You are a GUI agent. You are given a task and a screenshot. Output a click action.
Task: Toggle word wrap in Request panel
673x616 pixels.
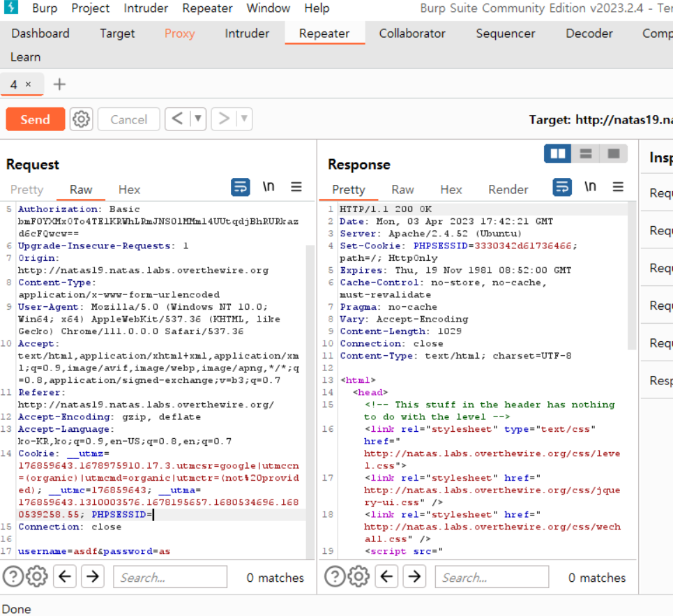(241, 187)
